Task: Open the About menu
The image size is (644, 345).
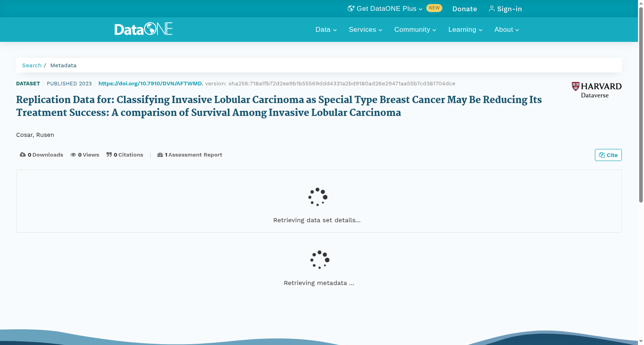Action: tap(507, 29)
